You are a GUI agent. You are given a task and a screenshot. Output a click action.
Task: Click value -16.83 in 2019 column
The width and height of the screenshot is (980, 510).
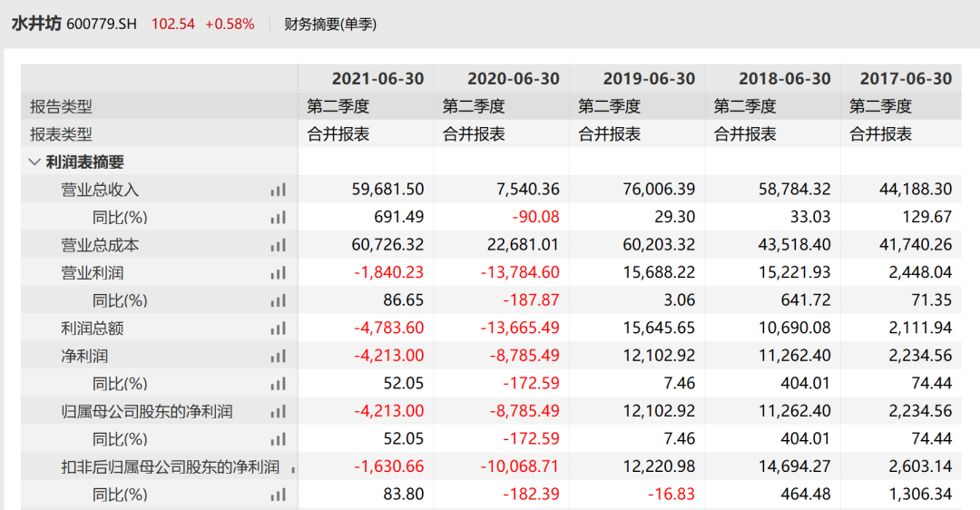(x=671, y=495)
